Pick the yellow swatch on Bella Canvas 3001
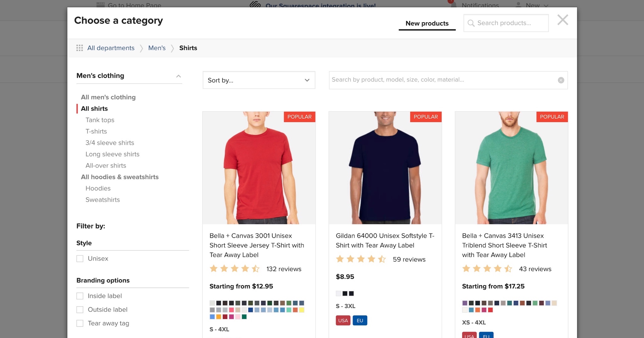Viewport: 644px width, 338px height. coord(302,310)
